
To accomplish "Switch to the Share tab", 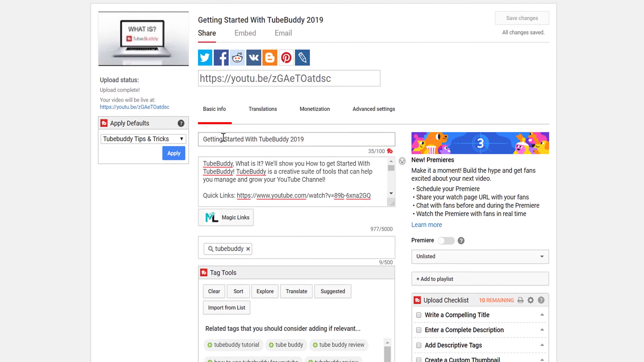I will pos(207,33).
